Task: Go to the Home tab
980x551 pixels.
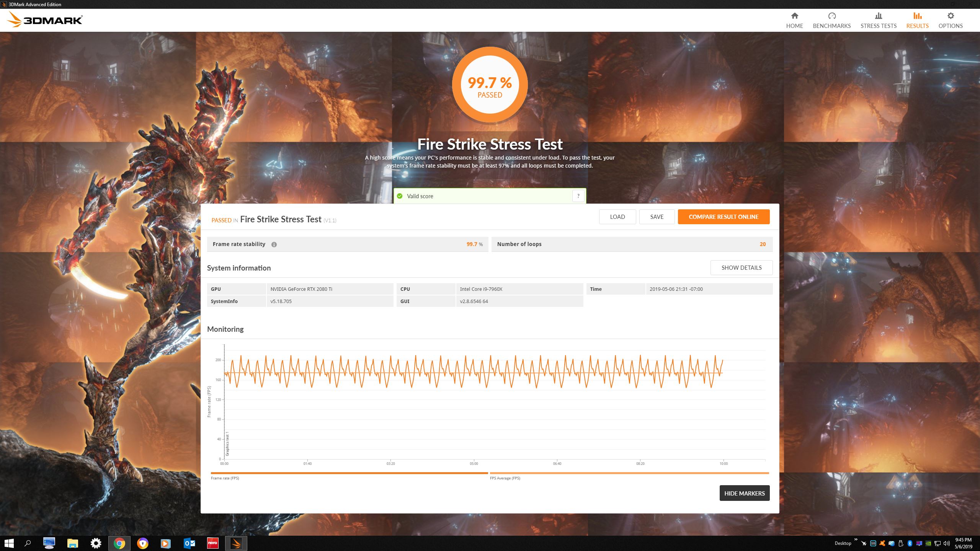Action: click(794, 20)
